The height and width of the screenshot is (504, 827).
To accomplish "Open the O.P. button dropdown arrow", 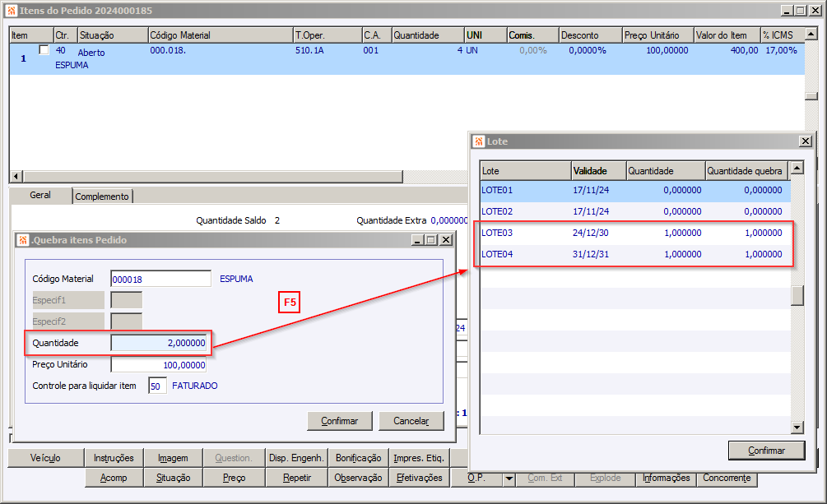I will [509, 479].
